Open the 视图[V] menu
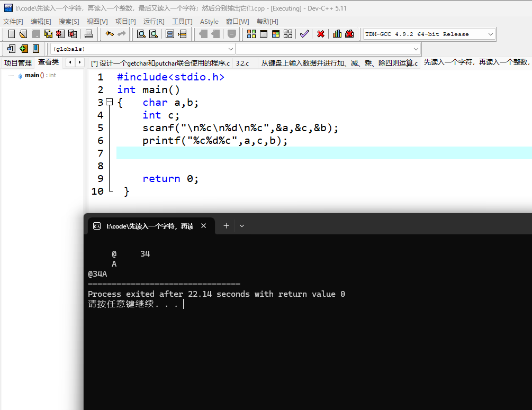The image size is (532, 410). pyautogui.click(x=97, y=21)
